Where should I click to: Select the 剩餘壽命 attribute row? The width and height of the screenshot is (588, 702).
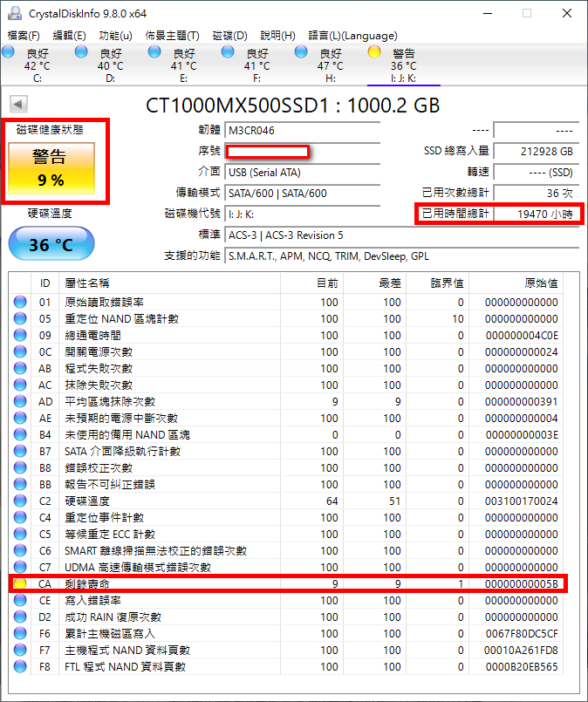coord(286,583)
